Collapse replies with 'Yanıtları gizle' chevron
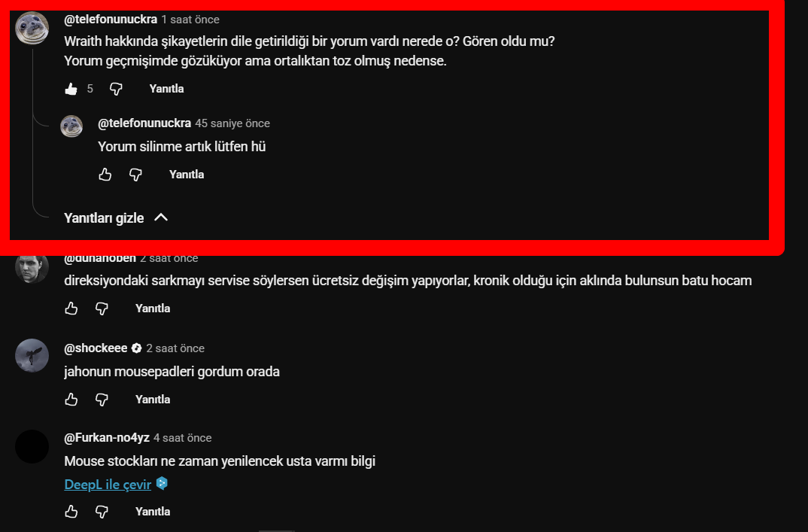The height and width of the screenshot is (532, 808). coord(161,217)
